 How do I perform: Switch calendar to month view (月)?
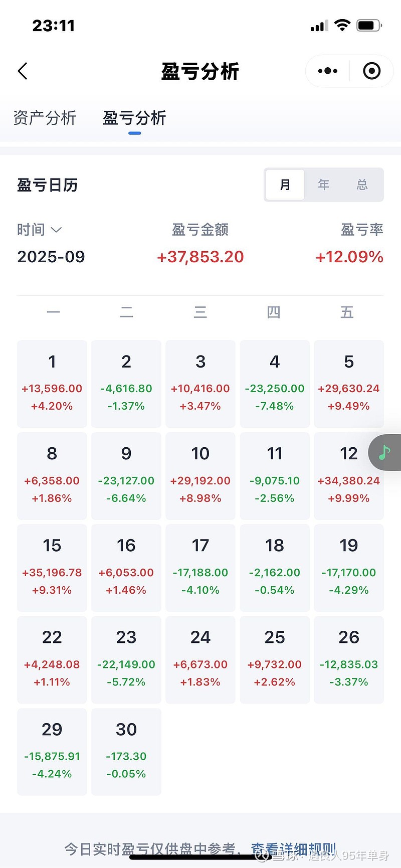point(285,185)
